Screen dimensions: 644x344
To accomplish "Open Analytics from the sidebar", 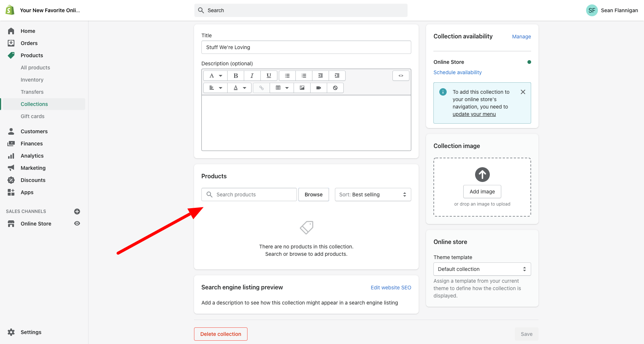I will tap(32, 155).
